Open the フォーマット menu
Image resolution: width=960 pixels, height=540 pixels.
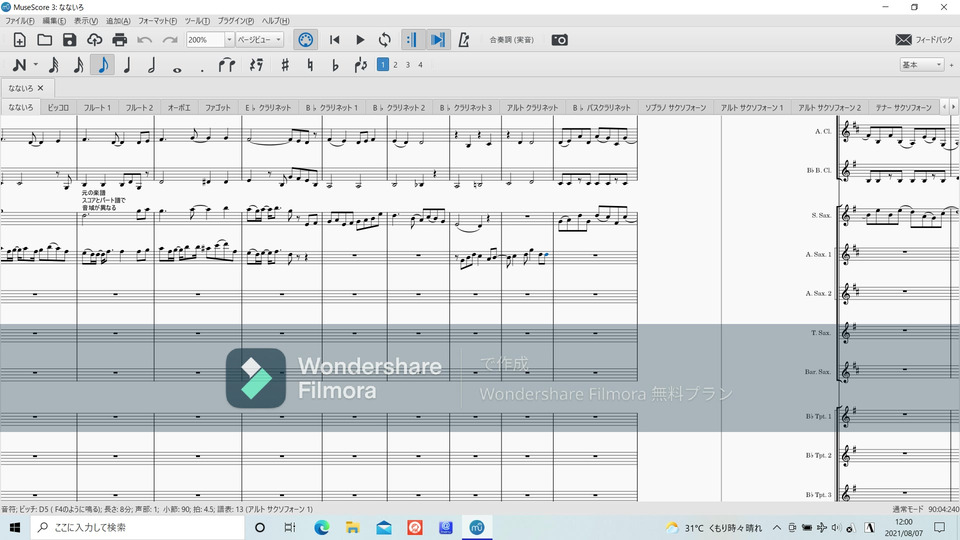[157, 21]
